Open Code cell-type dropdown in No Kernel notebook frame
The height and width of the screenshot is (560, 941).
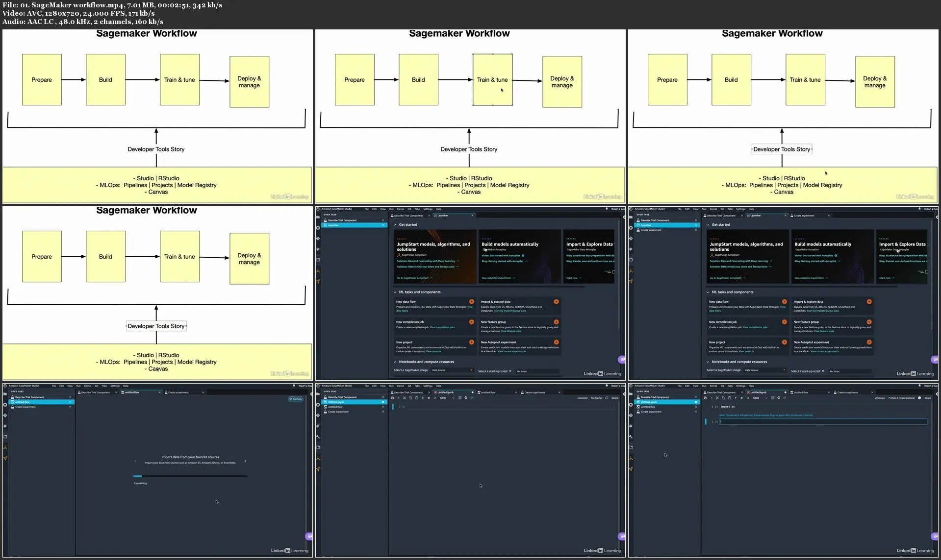point(447,398)
